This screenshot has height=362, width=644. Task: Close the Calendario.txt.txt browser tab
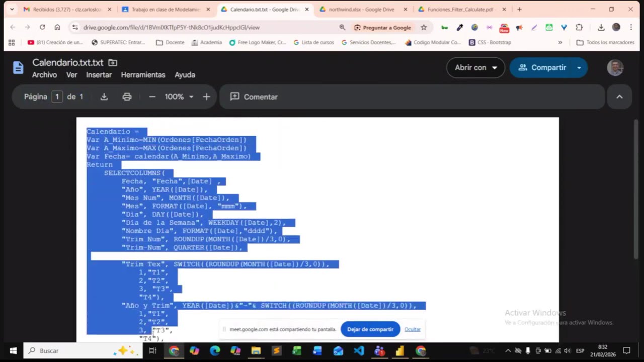point(307,9)
